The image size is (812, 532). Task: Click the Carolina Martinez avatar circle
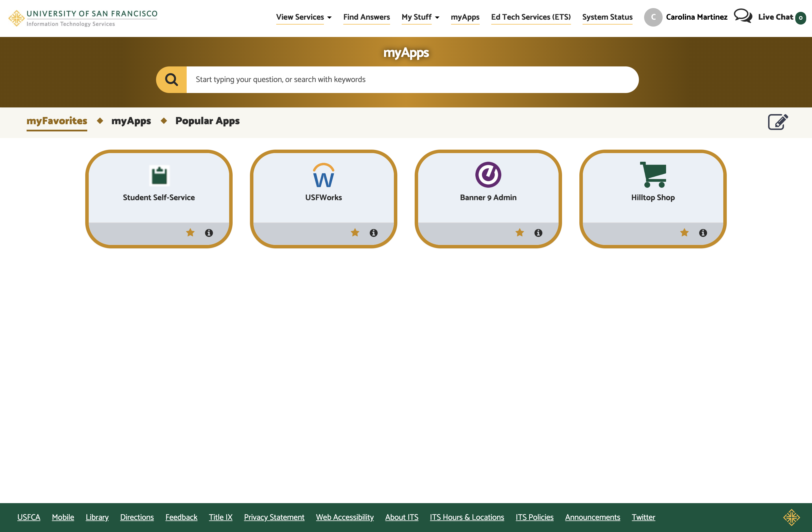click(x=653, y=17)
